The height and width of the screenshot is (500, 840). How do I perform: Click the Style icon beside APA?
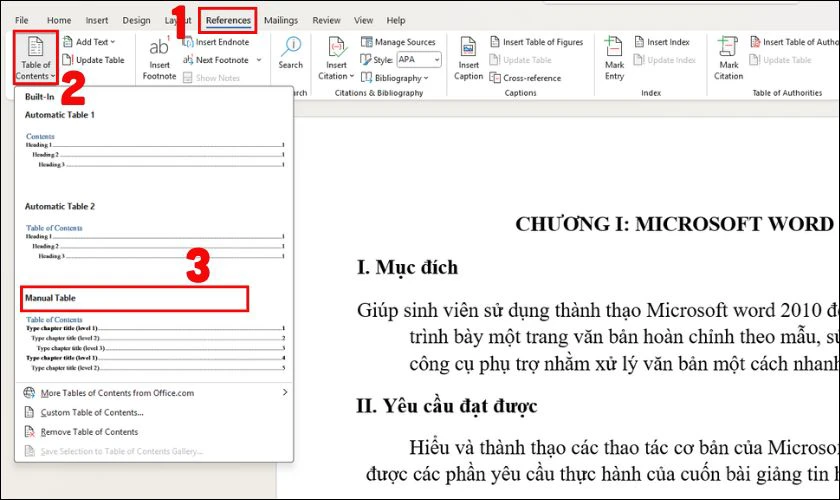point(366,59)
